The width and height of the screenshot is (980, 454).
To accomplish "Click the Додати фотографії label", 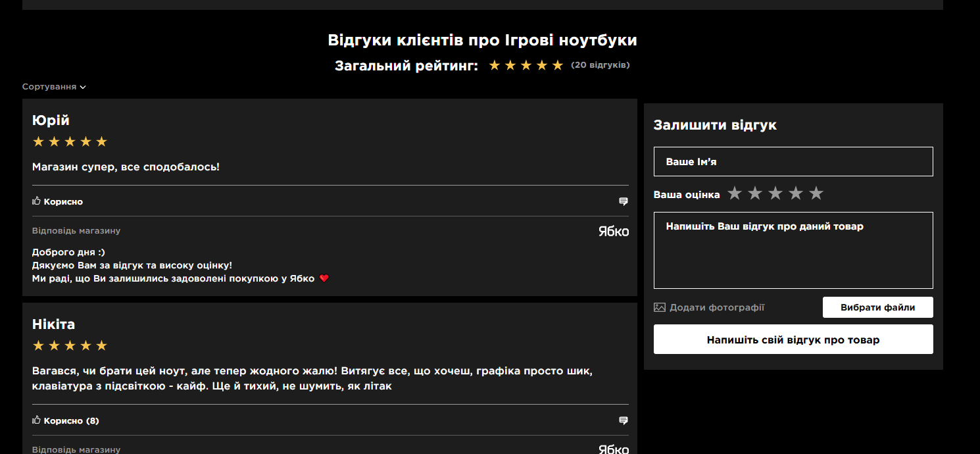I will [717, 307].
